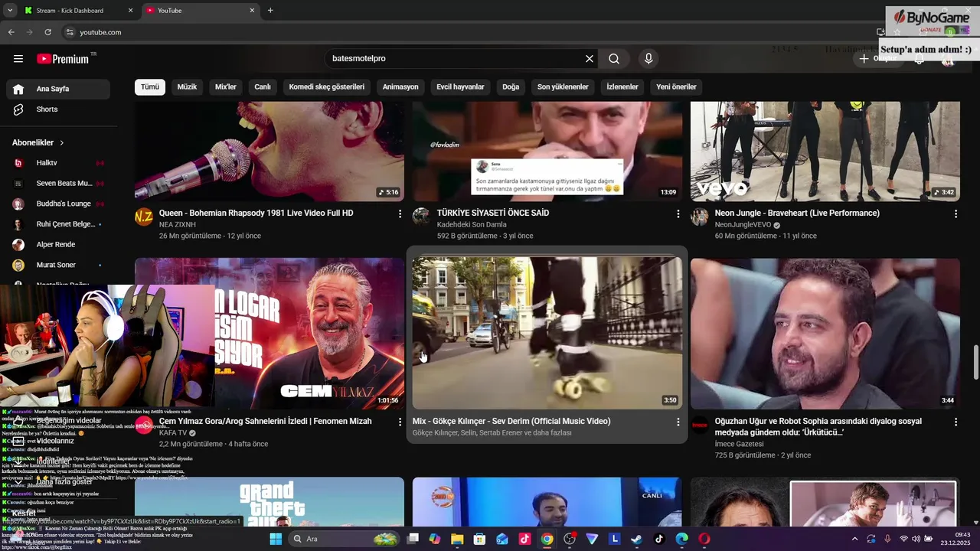Image resolution: width=980 pixels, height=551 pixels.
Task: Select the Animasyon filter chip
Action: pos(400,87)
